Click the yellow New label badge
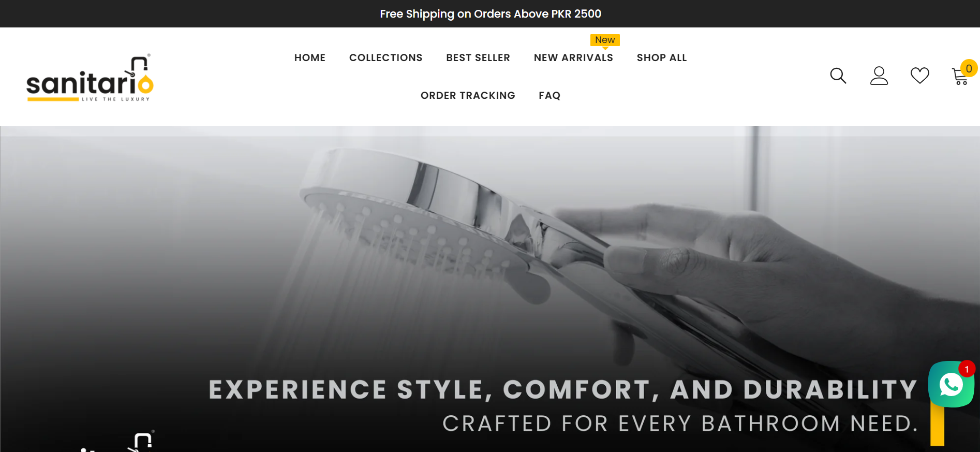 point(605,40)
